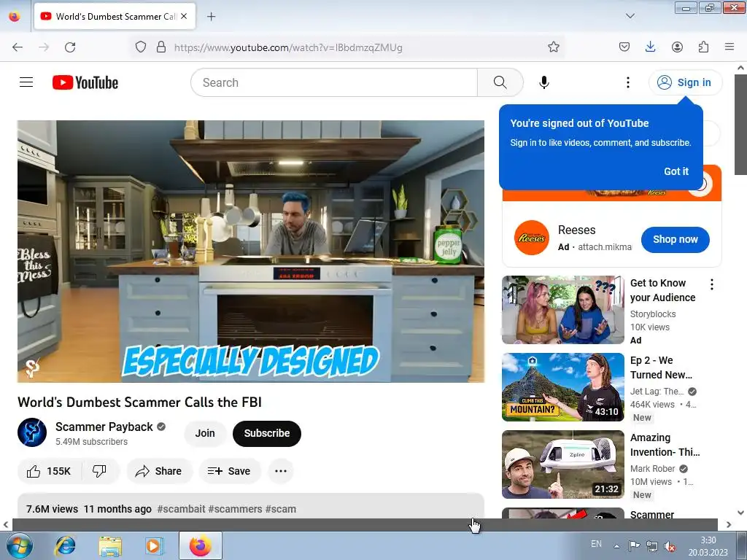Open the clock showing 3:30
This screenshot has width=747, height=560.
pyautogui.click(x=708, y=546)
